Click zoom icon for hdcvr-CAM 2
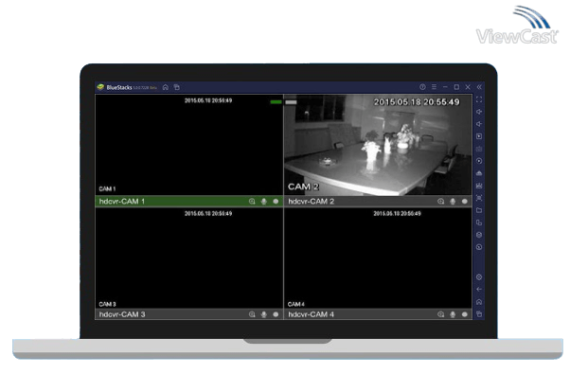 coord(440,202)
